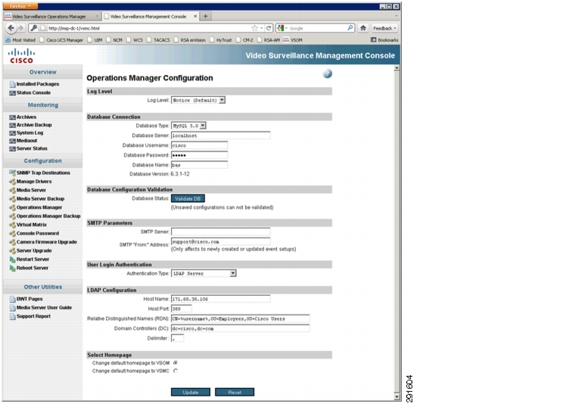Open the Database Type dropdown
This screenshot has width=576, height=408.
pyautogui.click(x=189, y=126)
